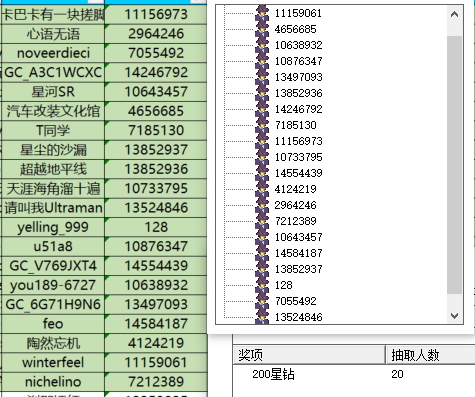Click spreadsheet cell noveerdieci
The height and width of the screenshot is (397, 475).
point(53,53)
